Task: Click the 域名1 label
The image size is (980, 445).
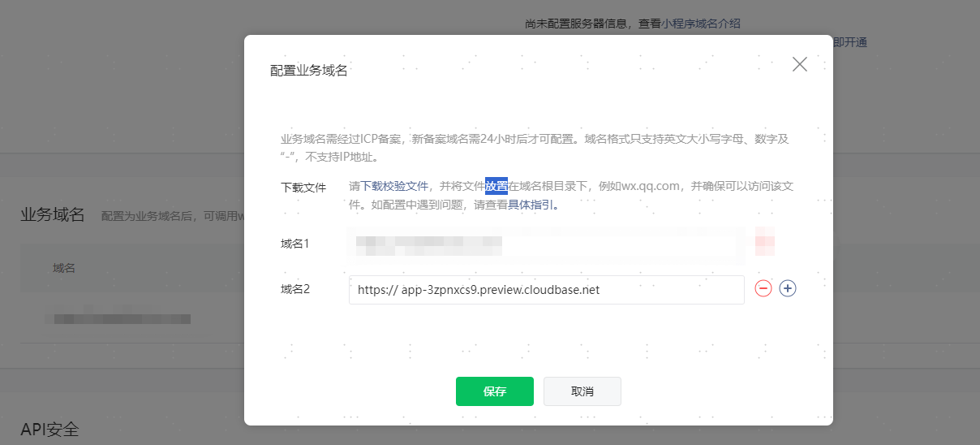Action: coord(295,243)
